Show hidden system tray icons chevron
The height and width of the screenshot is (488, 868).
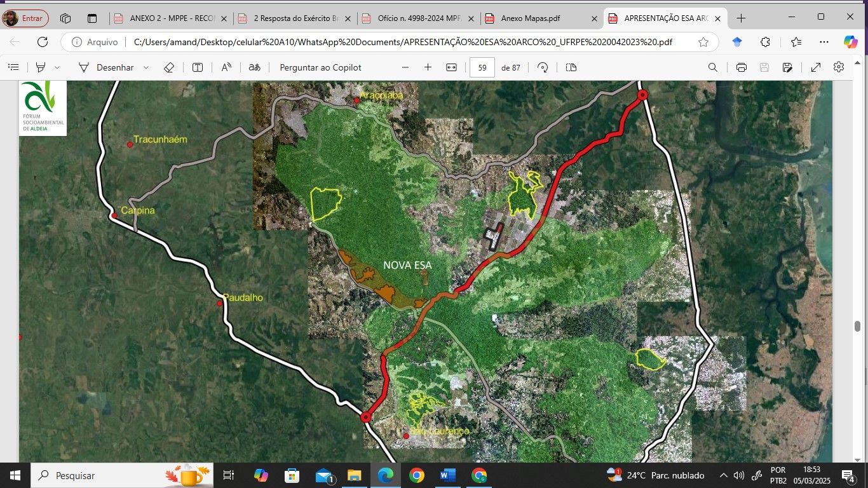click(723, 475)
